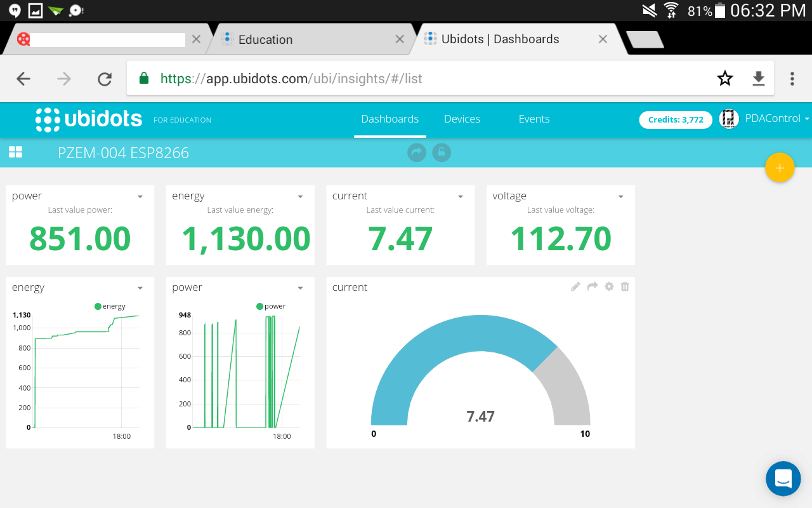The image size is (812, 508).
Task: Open the Dashboards tab
Action: point(390,119)
